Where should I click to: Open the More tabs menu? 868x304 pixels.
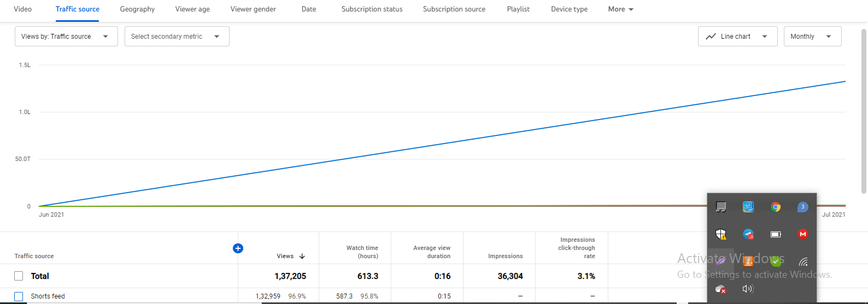pos(620,9)
